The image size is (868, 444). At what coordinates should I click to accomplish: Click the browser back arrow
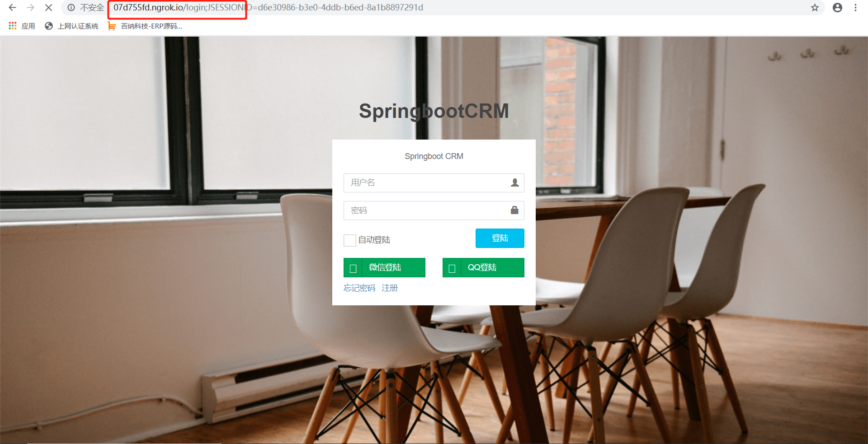[12, 8]
